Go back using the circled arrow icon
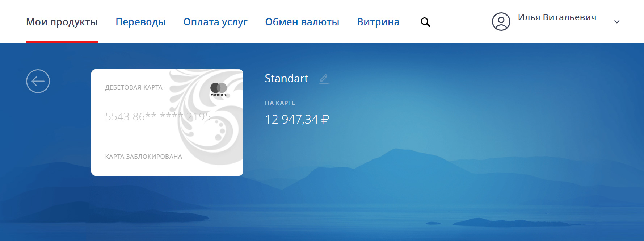Viewport: 644px width, 241px height. pos(38,81)
